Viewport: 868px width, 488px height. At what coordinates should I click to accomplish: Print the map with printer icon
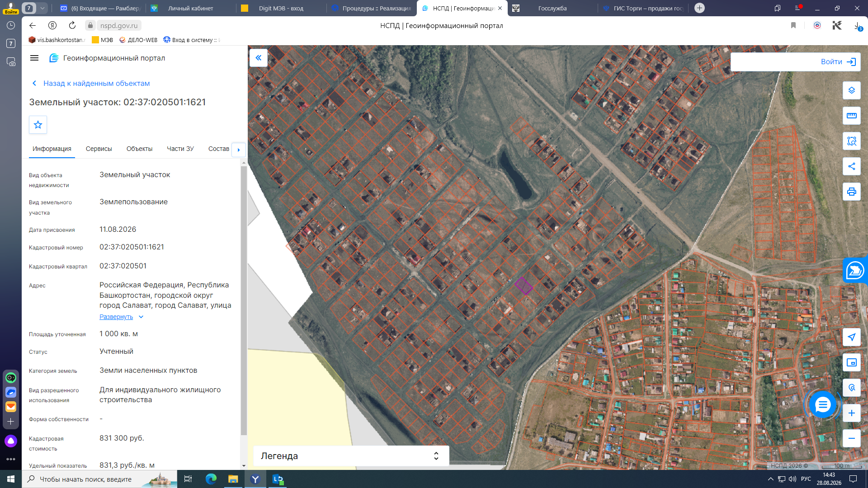851,192
